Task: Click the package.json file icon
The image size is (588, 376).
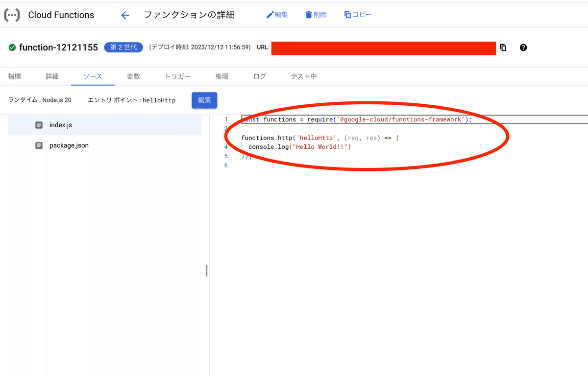Action: pyautogui.click(x=39, y=145)
